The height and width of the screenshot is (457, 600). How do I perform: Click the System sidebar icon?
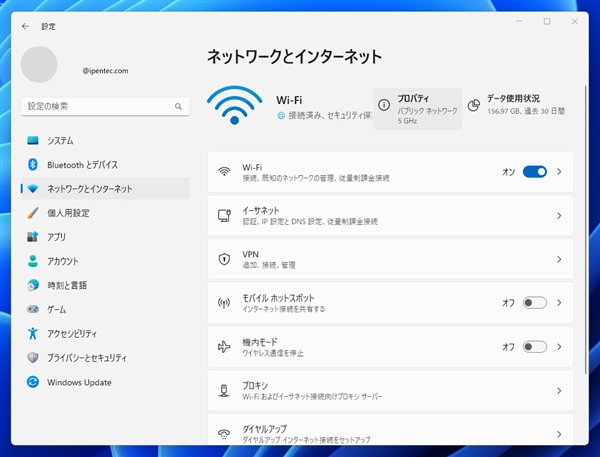click(x=33, y=140)
